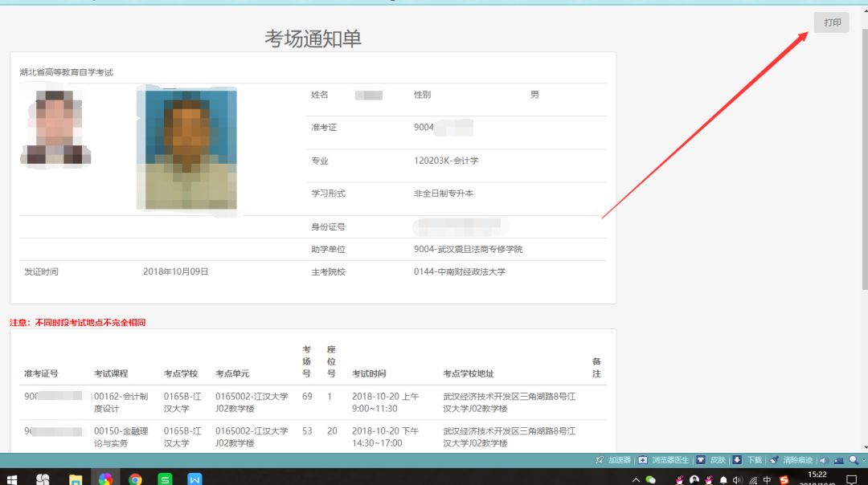Click the screenshot image icon beside the magnifier
The image size is (868, 485).
coord(839,460)
